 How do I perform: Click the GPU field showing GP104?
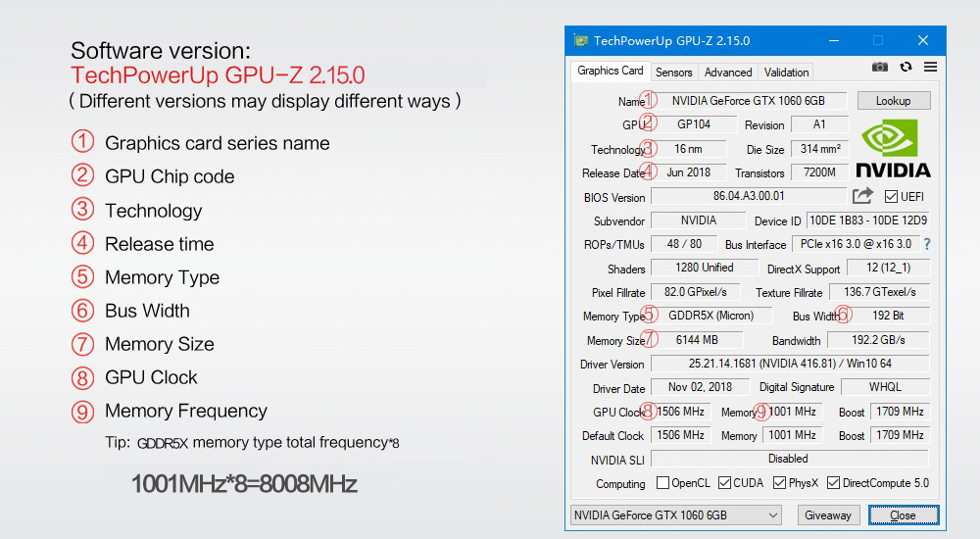(x=694, y=124)
